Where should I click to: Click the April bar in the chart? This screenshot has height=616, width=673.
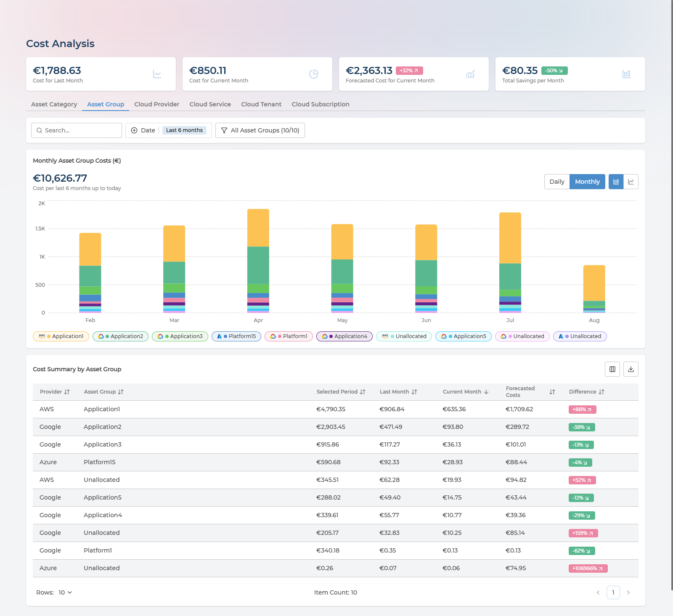point(258,261)
